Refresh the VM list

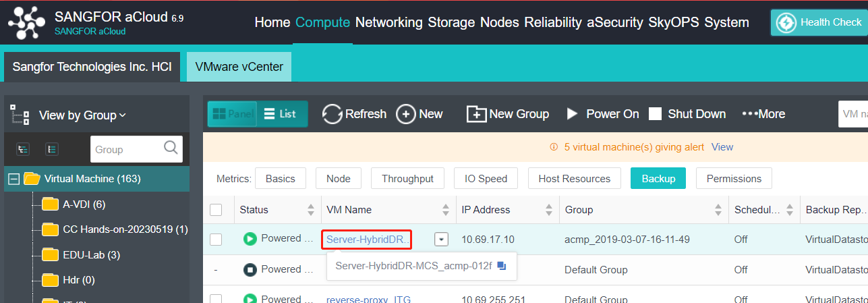coord(354,114)
